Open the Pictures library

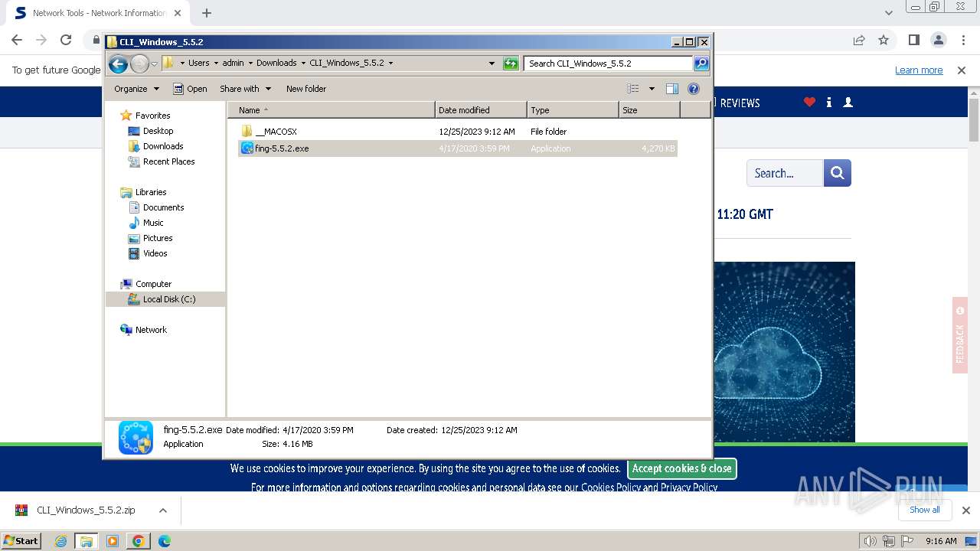point(158,238)
